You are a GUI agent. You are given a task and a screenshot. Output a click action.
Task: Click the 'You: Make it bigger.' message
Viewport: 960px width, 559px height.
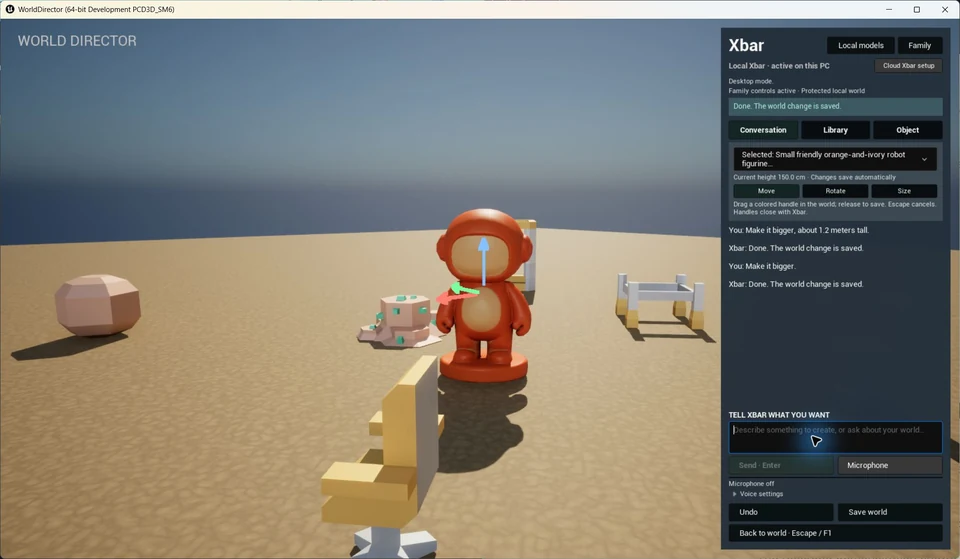762,266
